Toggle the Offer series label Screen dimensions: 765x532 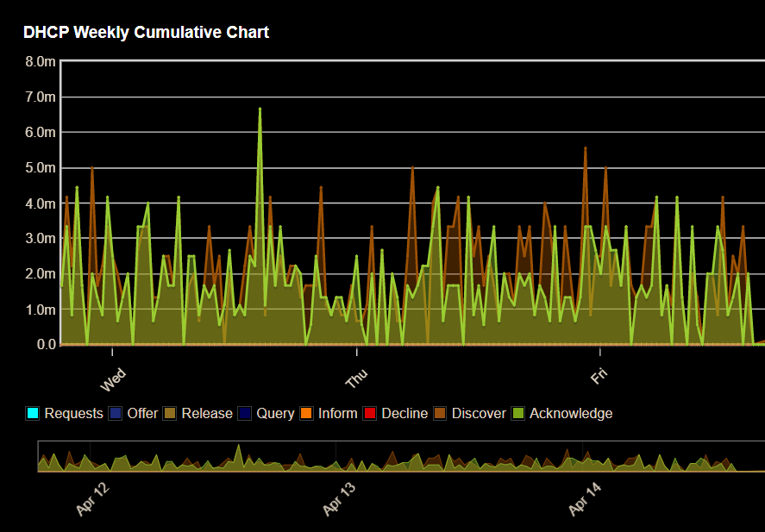point(142,414)
